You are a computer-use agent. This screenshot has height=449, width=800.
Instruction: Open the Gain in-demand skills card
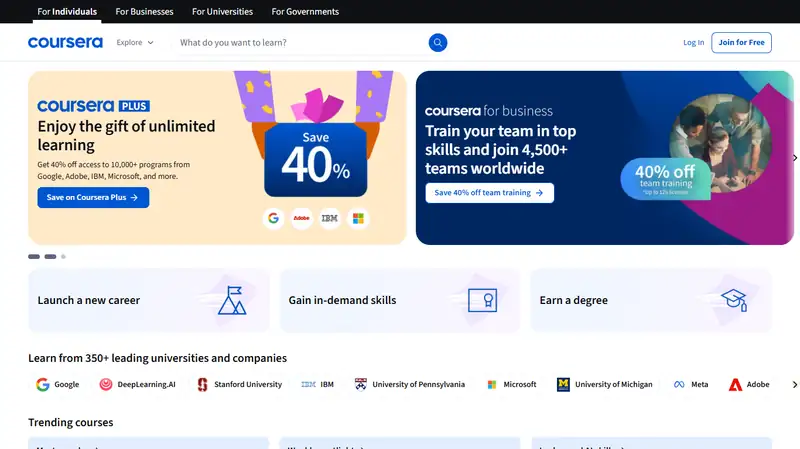pyautogui.click(x=399, y=301)
